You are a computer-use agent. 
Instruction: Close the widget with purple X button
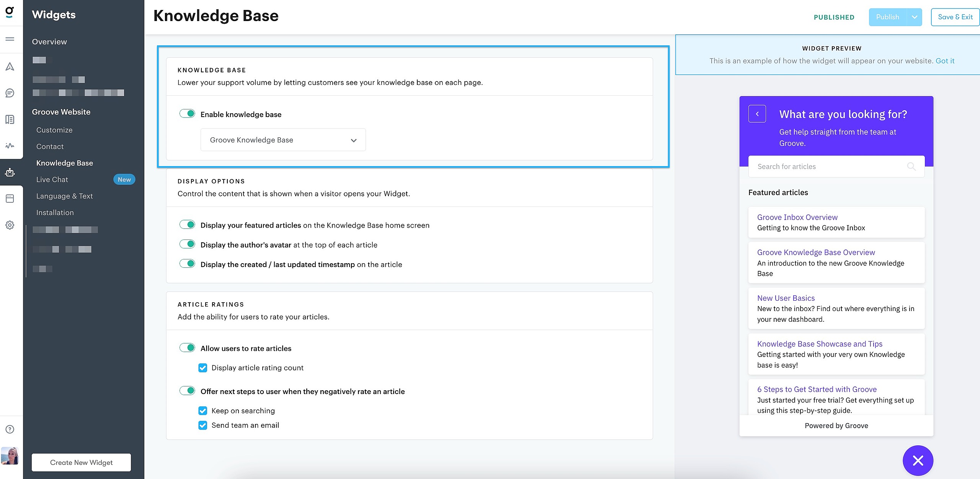918,460
